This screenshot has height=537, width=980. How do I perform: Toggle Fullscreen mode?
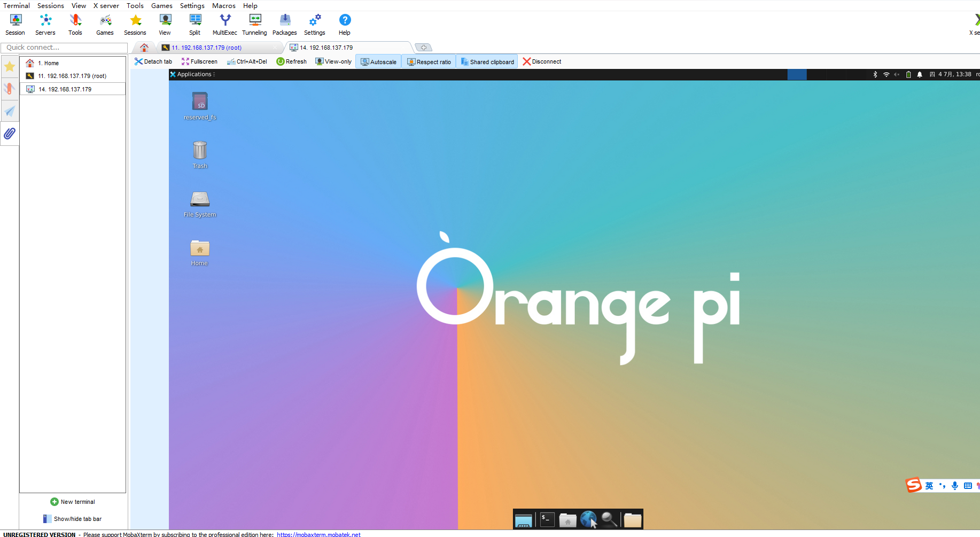click(x=200, y=61)
